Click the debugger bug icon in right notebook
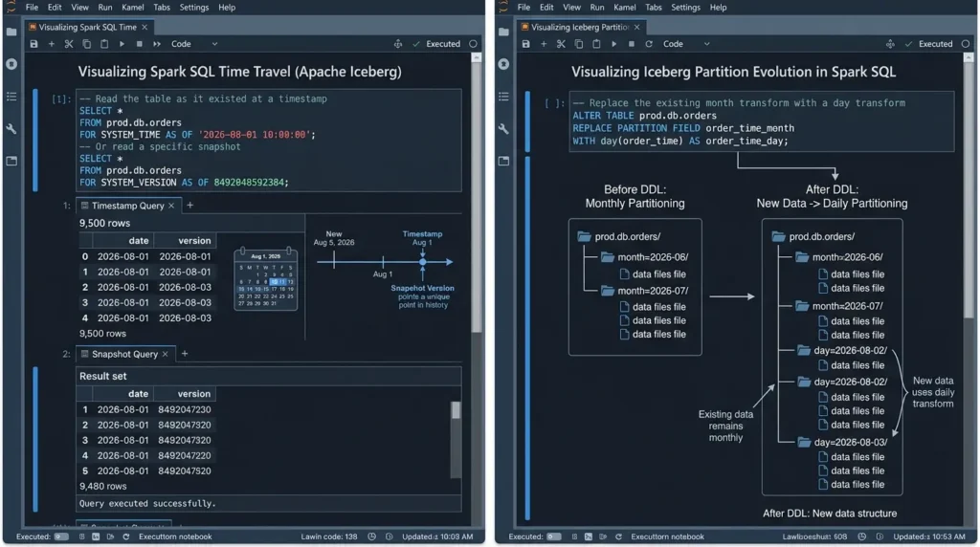980x547 pixels. click(x=890, y=44)
